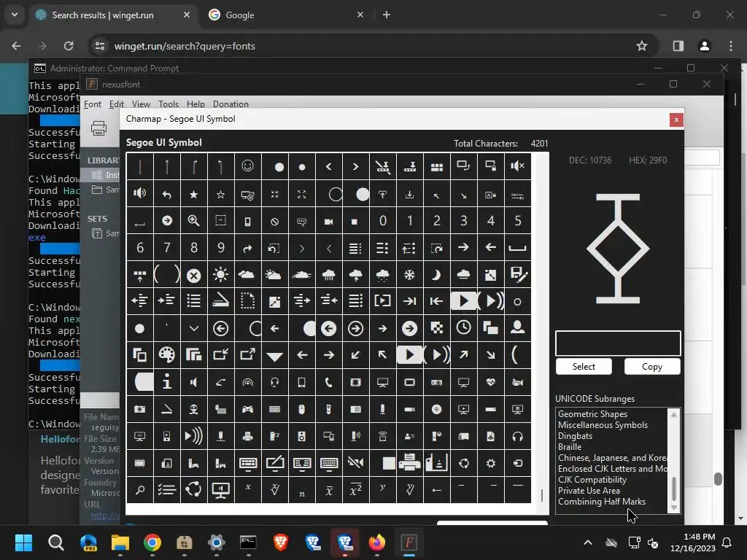747x560 pixels.
Task: Choose CJK Compatibility subrange
Action: [592, 480]
